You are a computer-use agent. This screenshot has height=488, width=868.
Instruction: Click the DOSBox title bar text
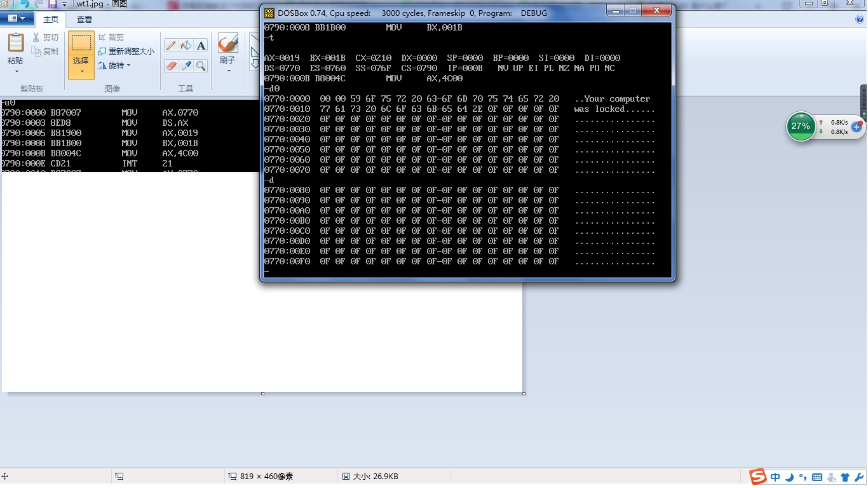pos(412,13)
